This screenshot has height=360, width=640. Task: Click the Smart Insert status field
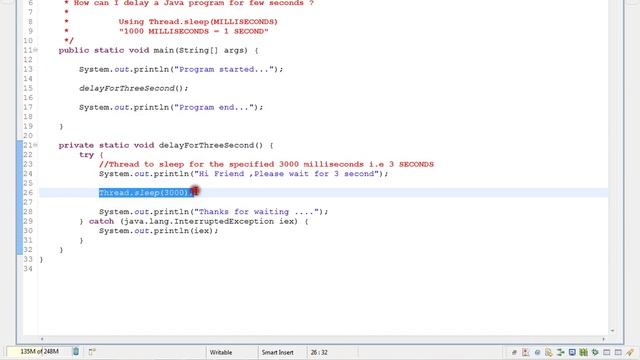point(278,352)
